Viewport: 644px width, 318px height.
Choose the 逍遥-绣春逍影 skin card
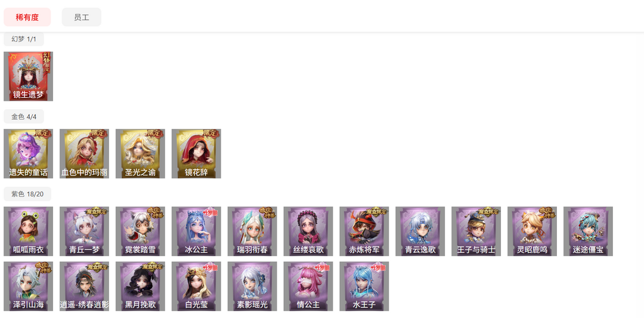[84, 286]
